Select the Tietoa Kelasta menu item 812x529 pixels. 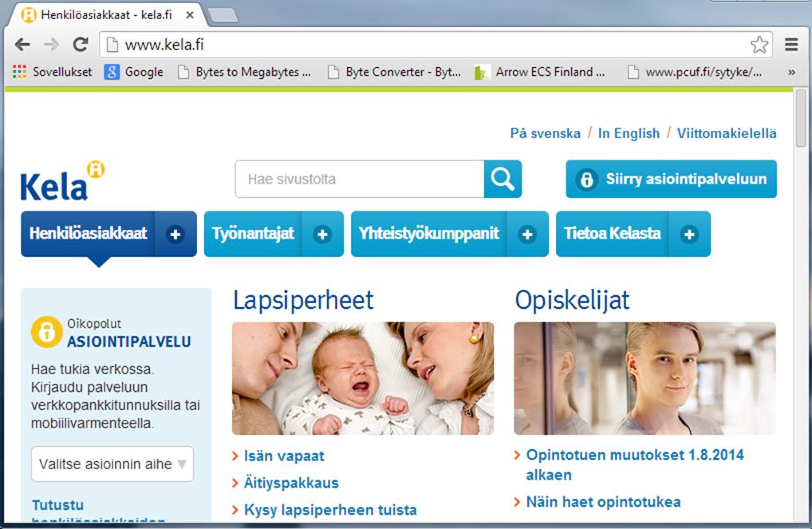coord(612,234)
